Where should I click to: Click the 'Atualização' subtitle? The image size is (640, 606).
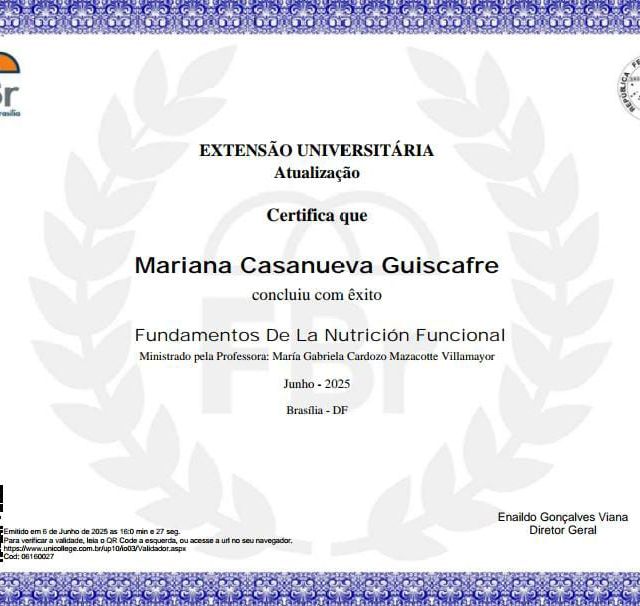[x=317, y=173]
